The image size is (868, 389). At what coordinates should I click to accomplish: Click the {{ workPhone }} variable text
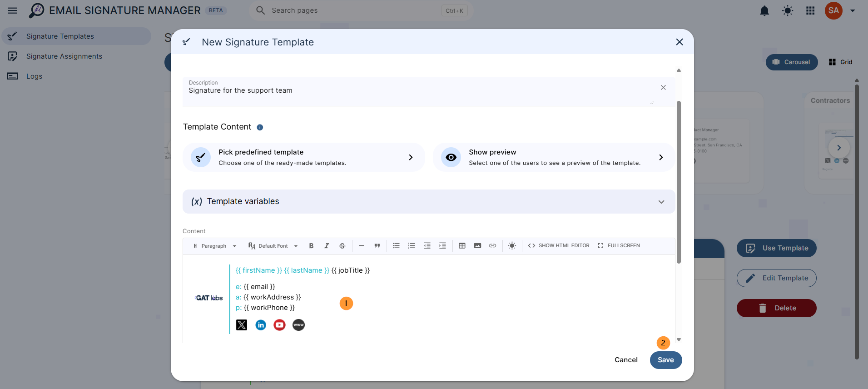point(269,308)
